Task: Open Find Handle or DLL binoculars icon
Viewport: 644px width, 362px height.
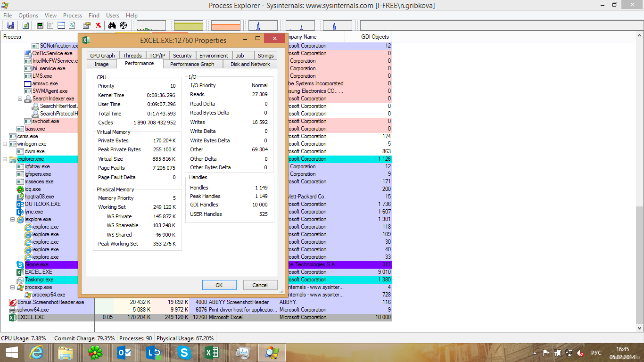Action: [x=112, y=25]
